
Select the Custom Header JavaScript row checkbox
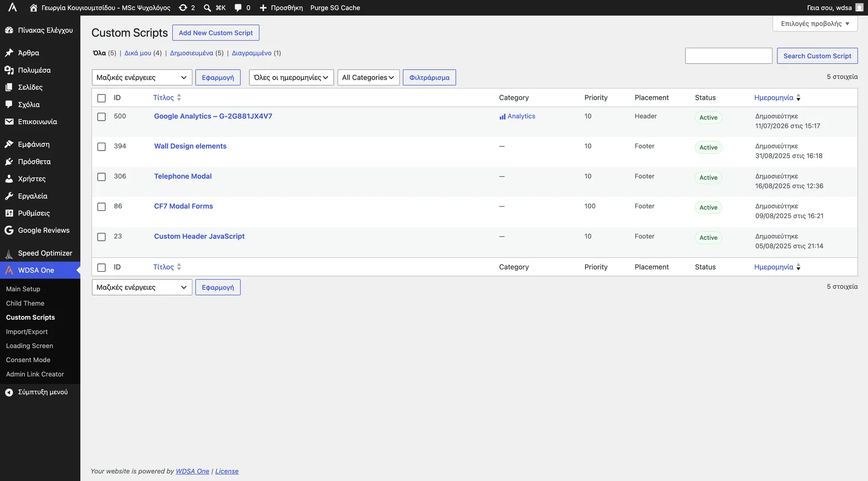[x=101, y=237]
